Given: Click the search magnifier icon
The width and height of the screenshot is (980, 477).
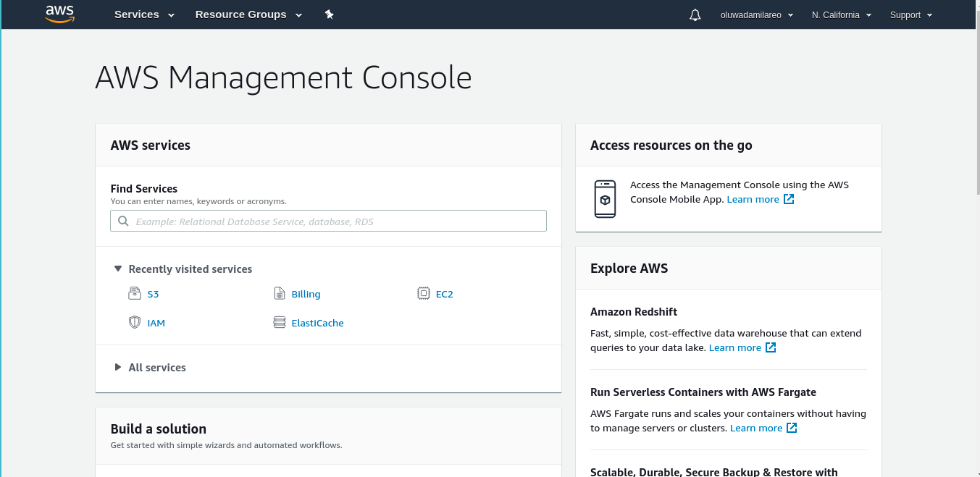Looking at the screenshot, I should point(123,221).
